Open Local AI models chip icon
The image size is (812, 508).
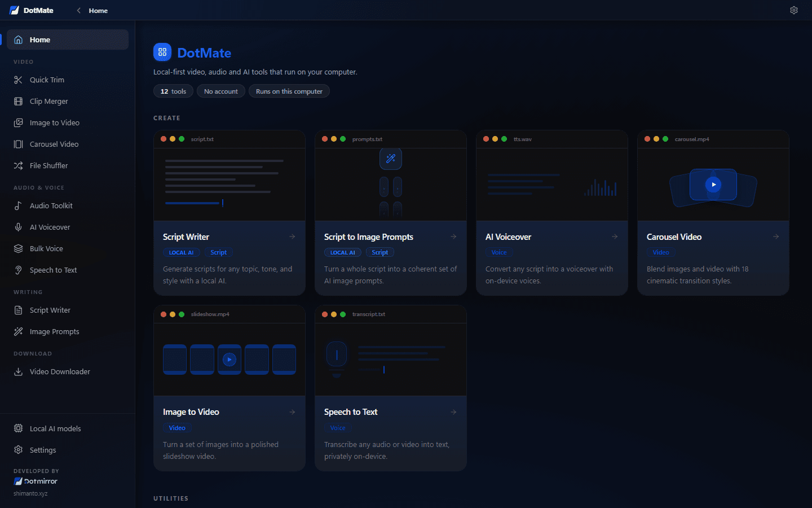(18, 428)
